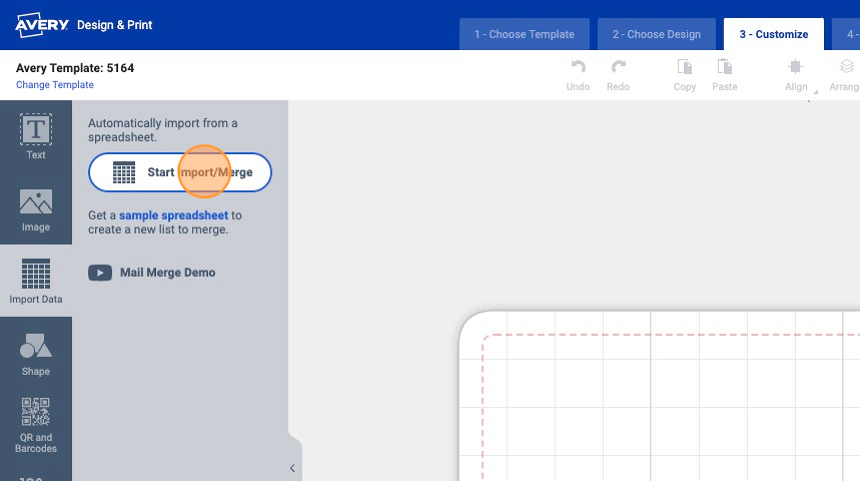Viewport: 860px width, 481px height.
Task: Click the Avery logo
Action: click(42, 25)
